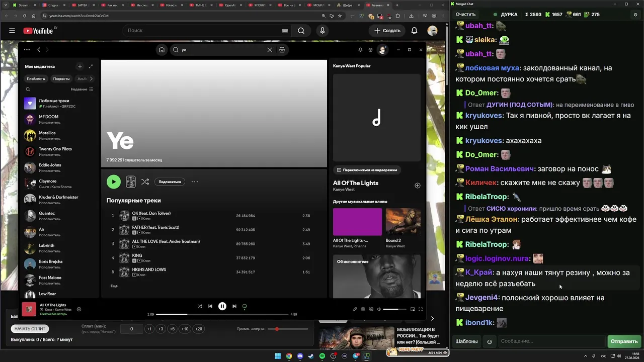The height and width of the screenshot is (362, 644).
Task: Open the play queue icon
Action: pos(363,309)
